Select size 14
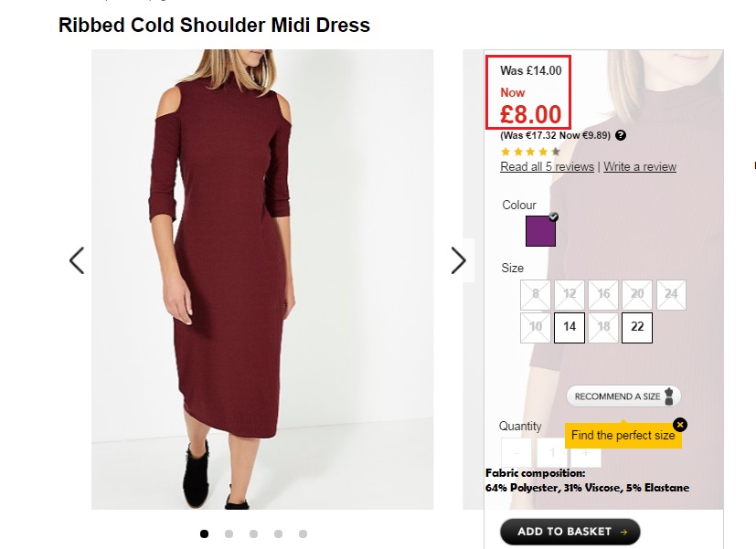756x549 pixels. tap(570, 327)
